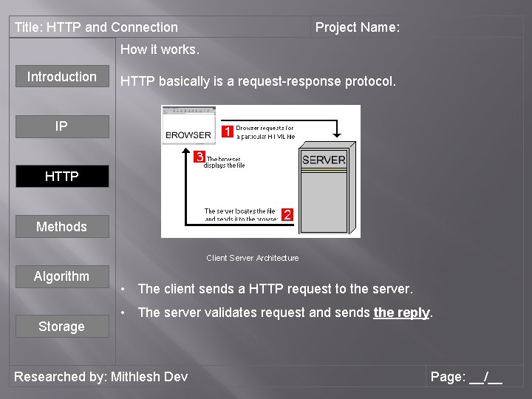Go to the IP section button

pos(62,126)
